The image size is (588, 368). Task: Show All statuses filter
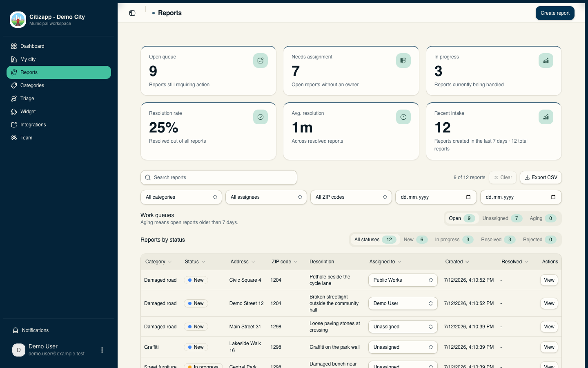pyautogui.click(x=374, y=240)
